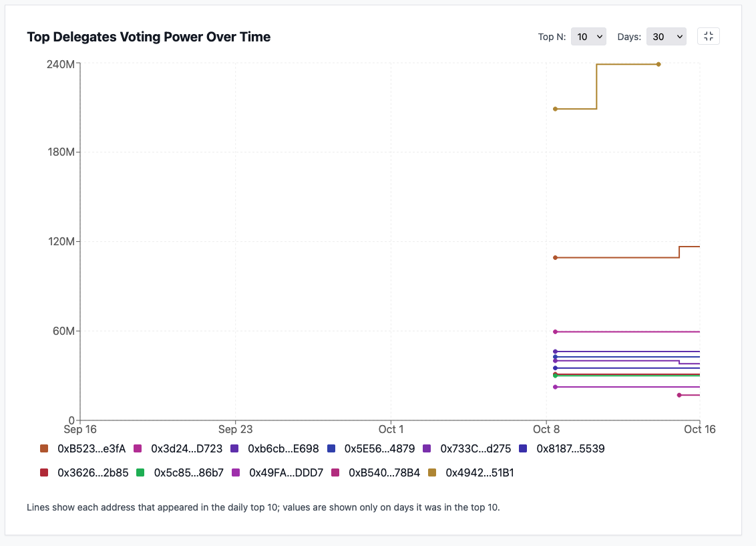
Task: Click the gold line's starting data point
Action: 555,109
